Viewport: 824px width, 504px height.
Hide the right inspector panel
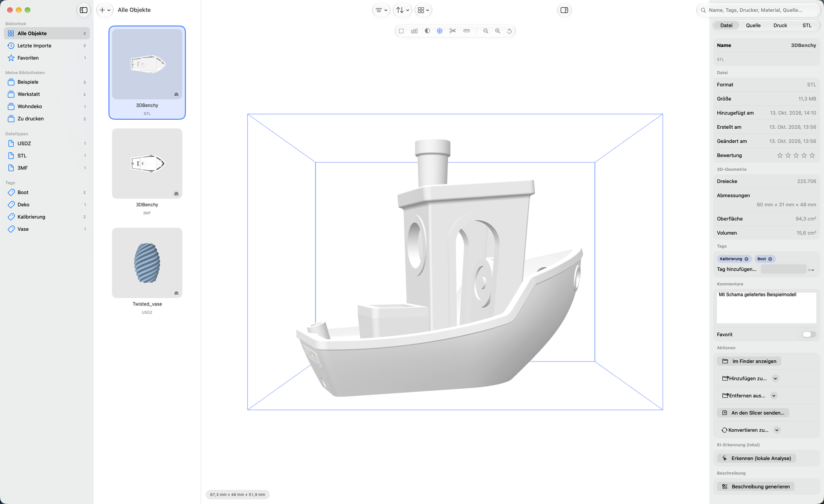pos(564,10)
